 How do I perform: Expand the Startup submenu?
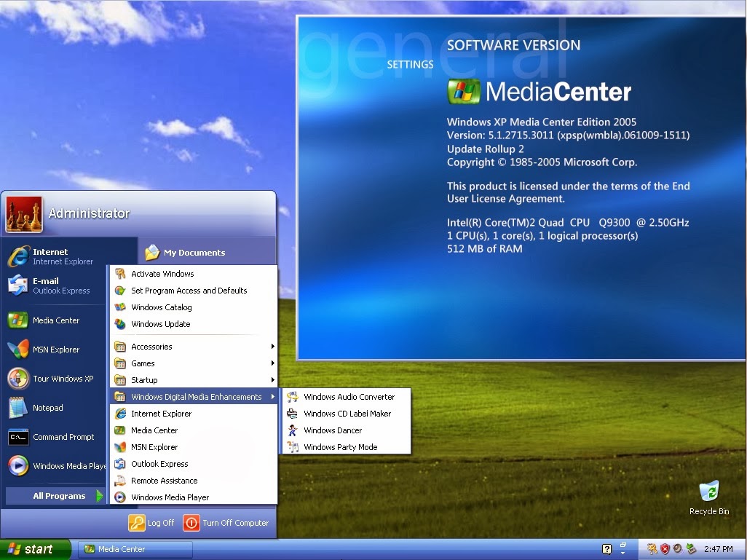(x=194, y=380)
